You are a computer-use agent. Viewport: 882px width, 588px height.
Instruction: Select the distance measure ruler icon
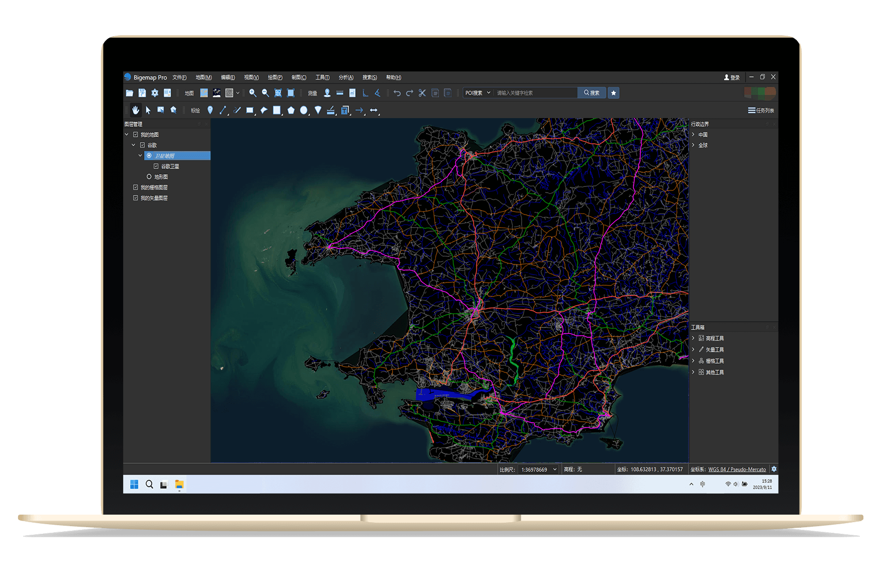click(x=340, y=93)
